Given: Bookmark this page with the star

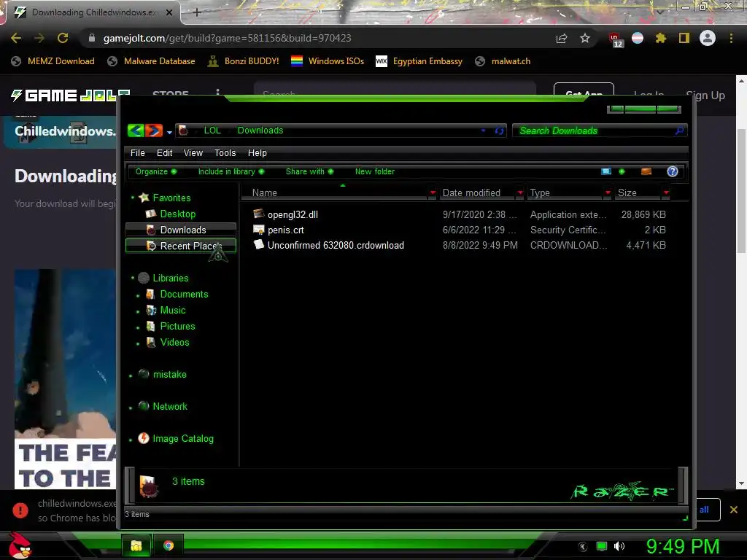Looking at the screenshot, I should 585,38.
